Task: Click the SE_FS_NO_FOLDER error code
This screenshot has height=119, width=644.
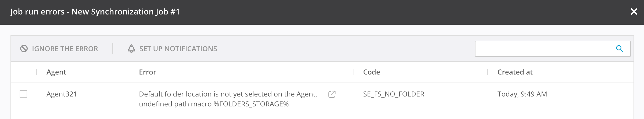Action: (x=393, y=94)
